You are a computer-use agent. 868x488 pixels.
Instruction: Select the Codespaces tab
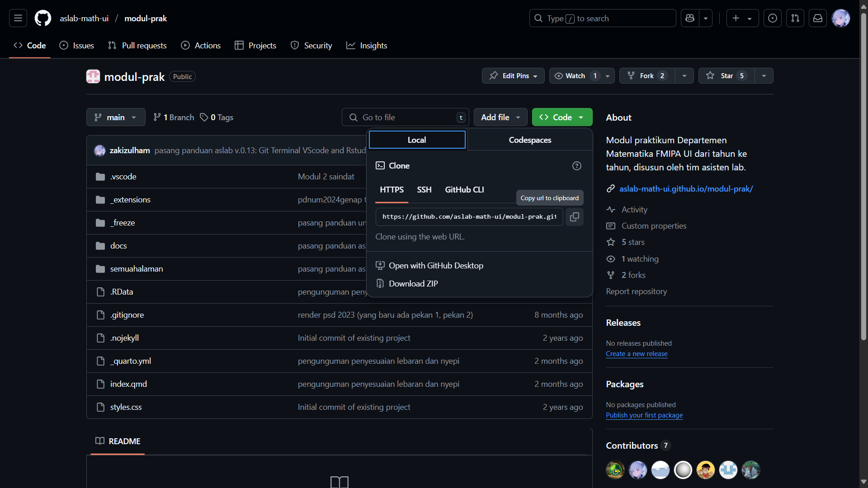530,140
